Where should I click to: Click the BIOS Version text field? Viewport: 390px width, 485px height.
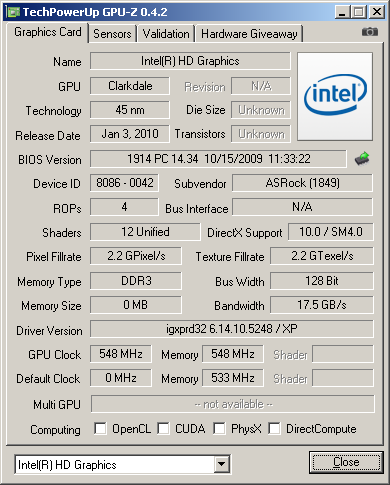[218, 159]
